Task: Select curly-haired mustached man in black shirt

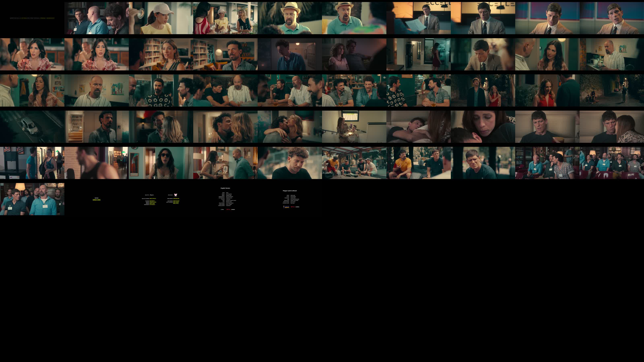Action: [x=290, y=163]
